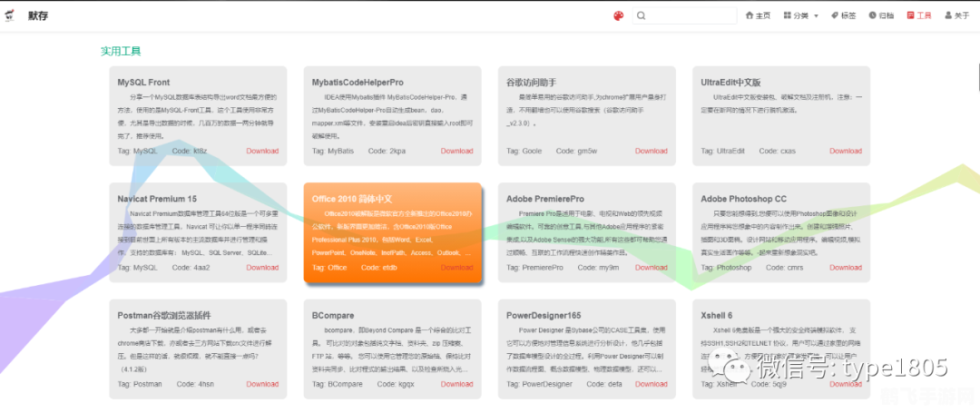
Task: Select code text cxas
Action: pos(788,151)
